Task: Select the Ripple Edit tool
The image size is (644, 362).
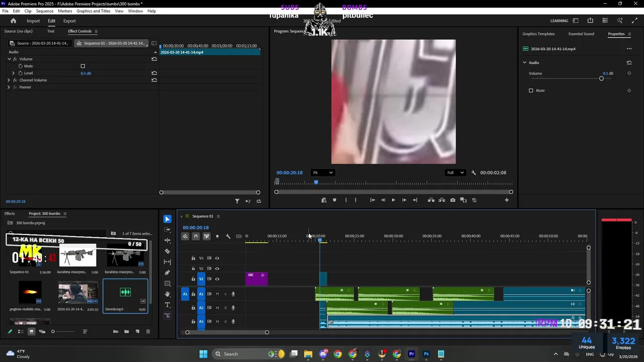Action: click(168, 240)
